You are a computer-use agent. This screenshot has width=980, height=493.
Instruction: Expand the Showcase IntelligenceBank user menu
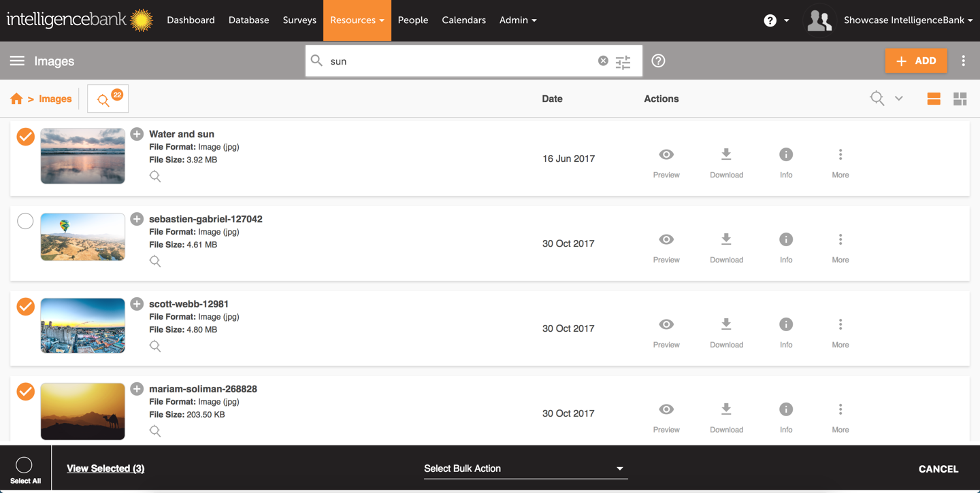[x=907, y=20]
